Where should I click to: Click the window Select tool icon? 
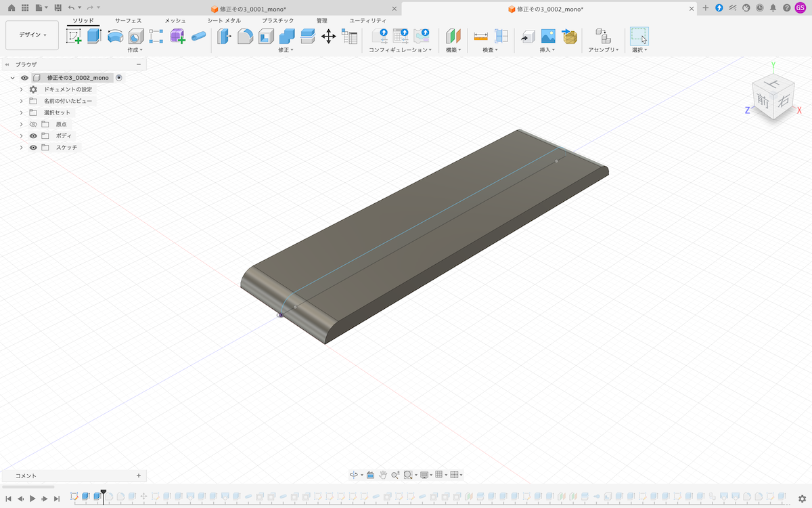(639, 37)
